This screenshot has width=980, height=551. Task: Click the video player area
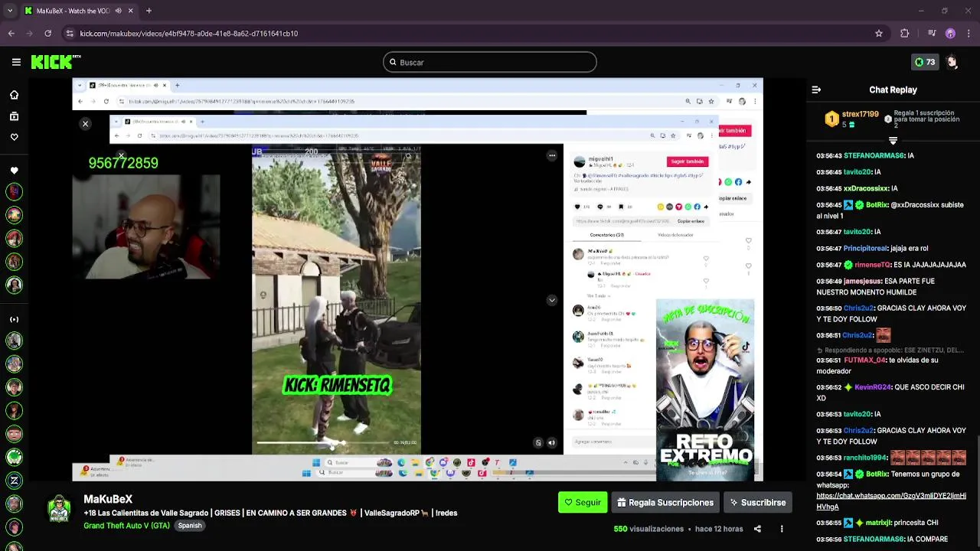point(418,279)
